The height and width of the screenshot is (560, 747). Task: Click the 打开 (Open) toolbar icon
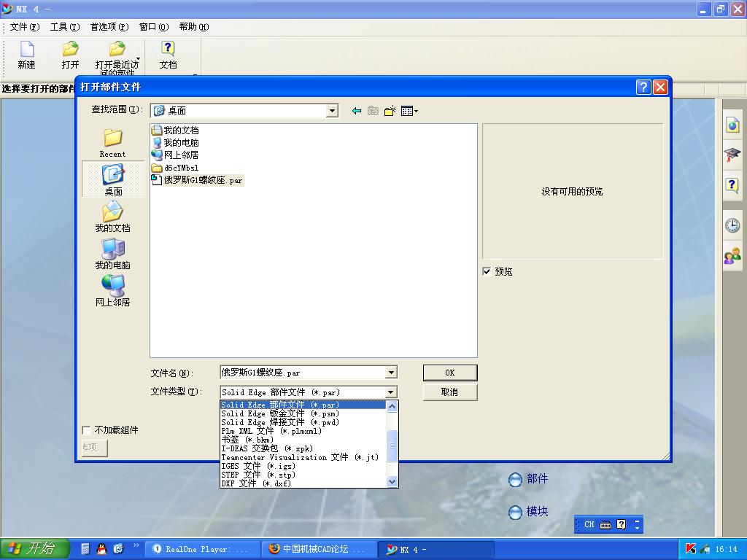click(70, 55)
